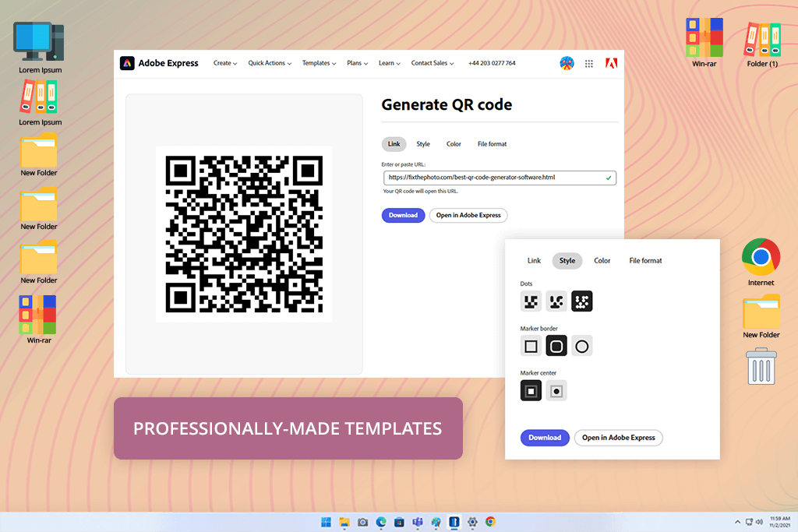The image size is (798, 532).
Task: Select Color tab in the style popup panel
Action: pos(602,260)
